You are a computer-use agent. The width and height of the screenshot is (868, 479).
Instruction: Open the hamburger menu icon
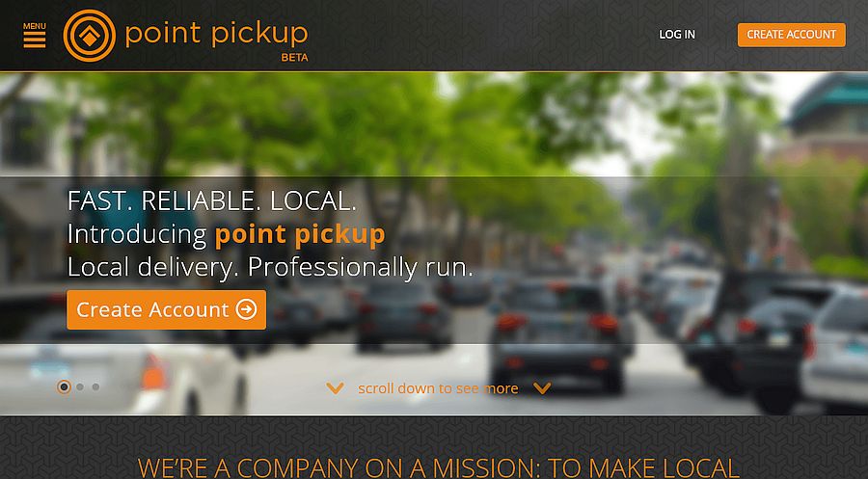click(35, 40)
